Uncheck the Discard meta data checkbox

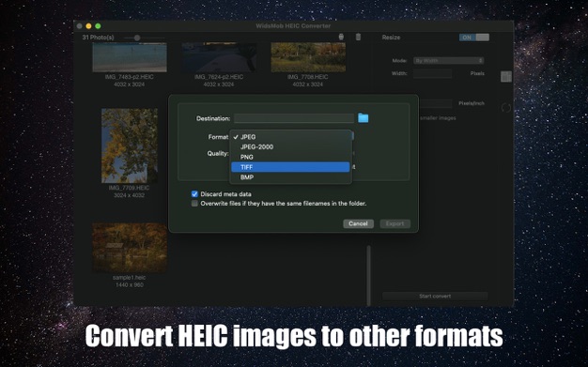click(x=194, y=193)
